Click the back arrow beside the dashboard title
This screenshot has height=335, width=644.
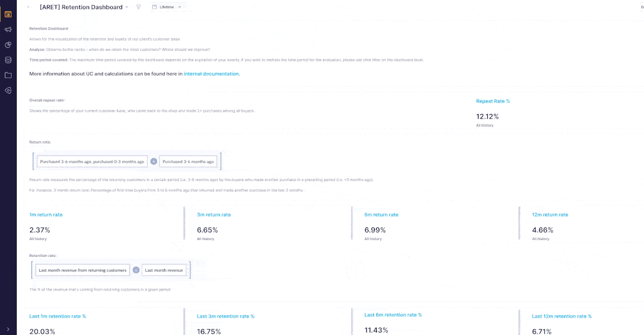click(28, 6)
